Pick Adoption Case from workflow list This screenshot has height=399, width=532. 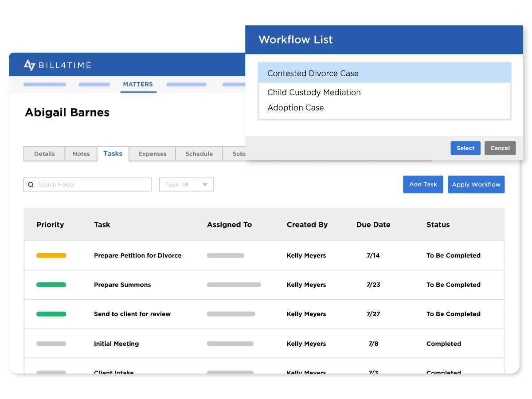pyautogui.click(x=296, y=108)
